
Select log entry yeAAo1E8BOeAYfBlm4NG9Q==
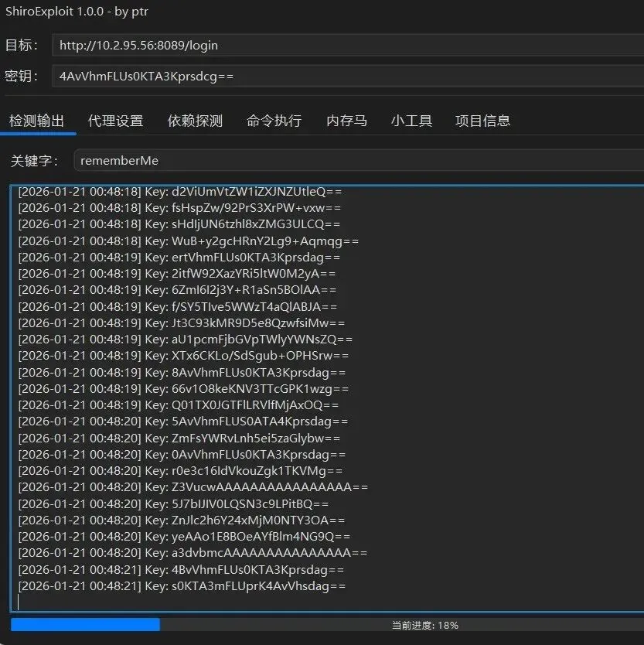184,537
